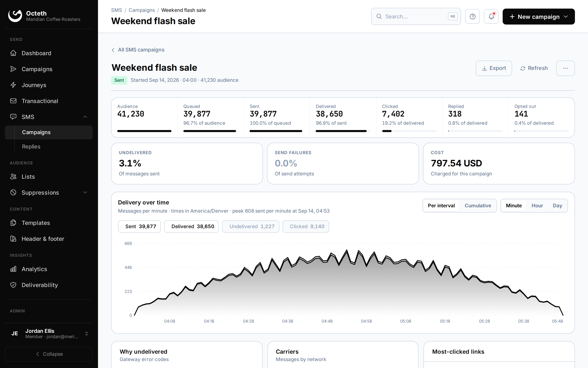Open the Jordan Ellis account switcher

49,333
